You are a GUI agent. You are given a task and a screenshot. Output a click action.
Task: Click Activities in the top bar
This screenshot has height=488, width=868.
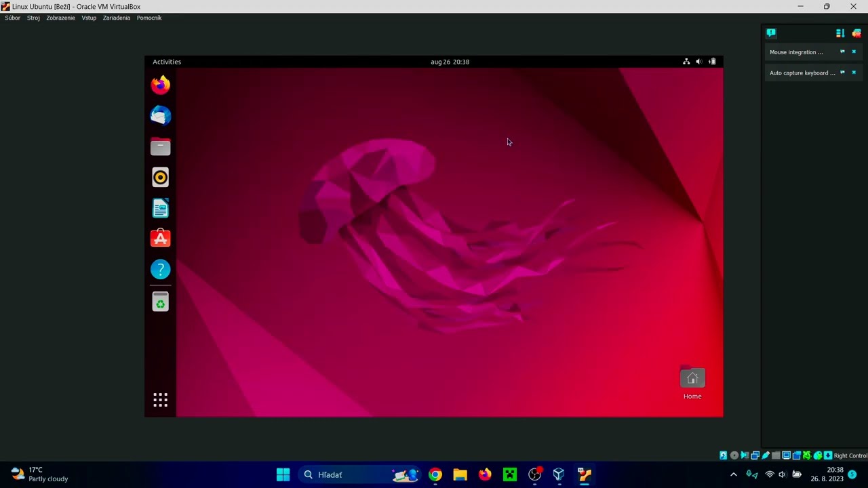pos(167,62)
